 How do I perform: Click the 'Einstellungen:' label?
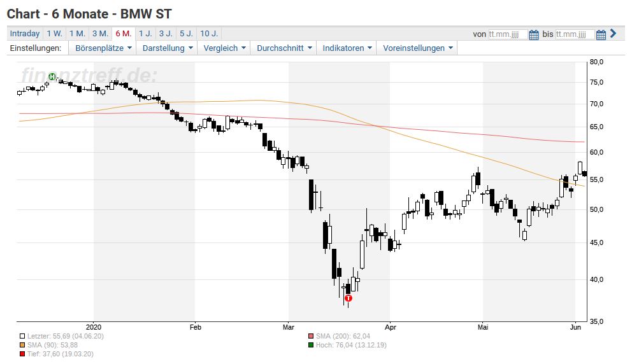pyautogui.click(x=36, y=48)
